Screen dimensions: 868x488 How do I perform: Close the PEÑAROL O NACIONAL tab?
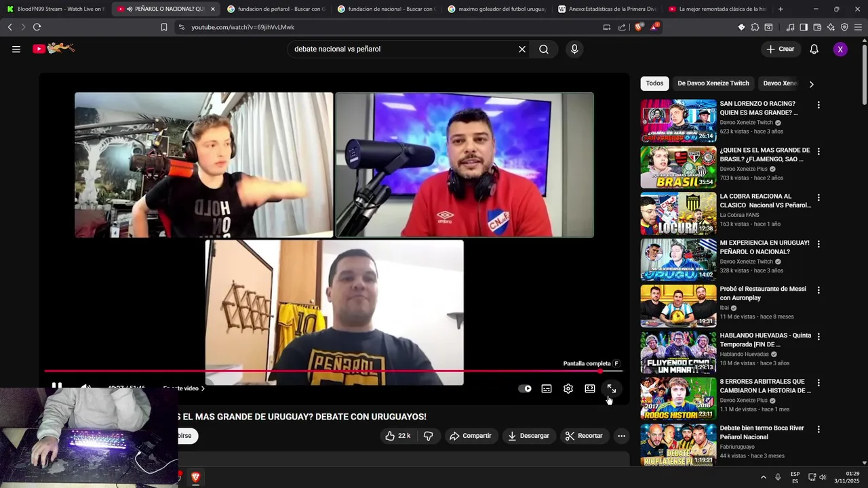pos(212,9)
